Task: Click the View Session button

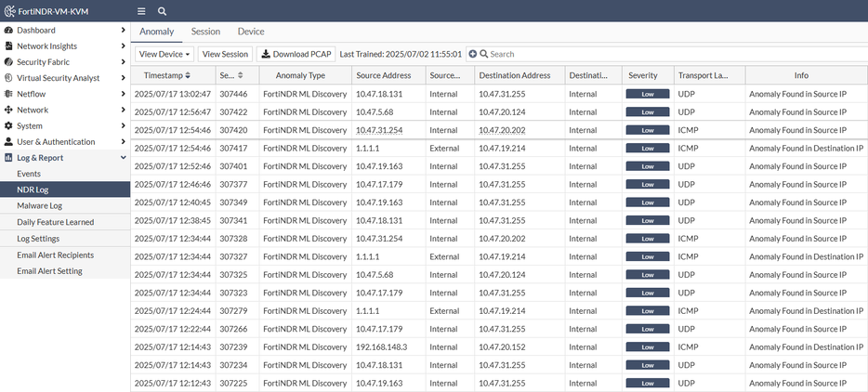Action: pyautogui.click(x=225, y=55)
